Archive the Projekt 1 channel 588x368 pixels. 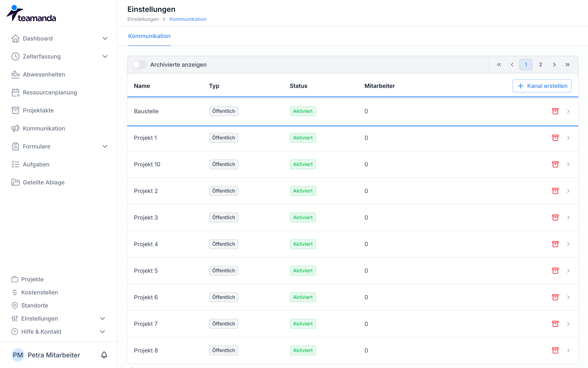pyautogui.click(x=555, y=138)
